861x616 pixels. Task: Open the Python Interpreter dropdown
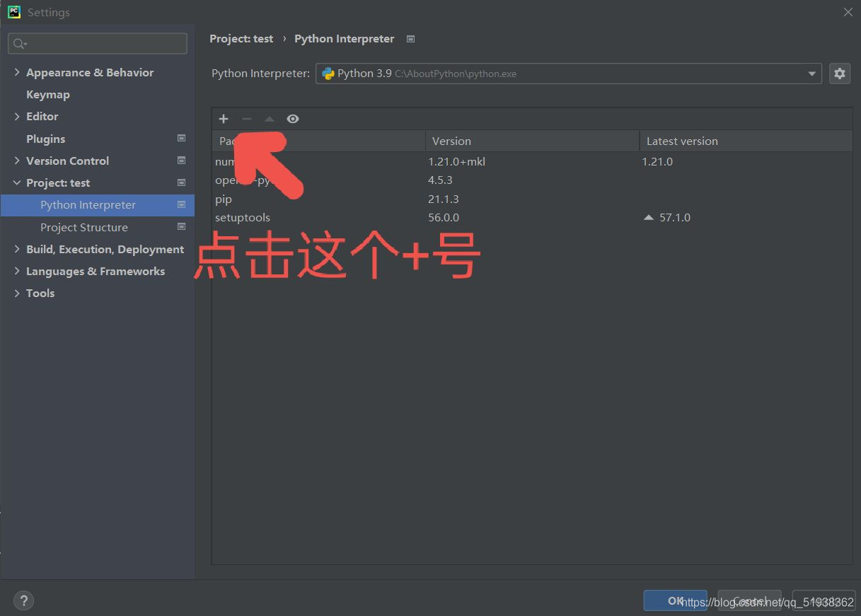[x=568, y=74]
